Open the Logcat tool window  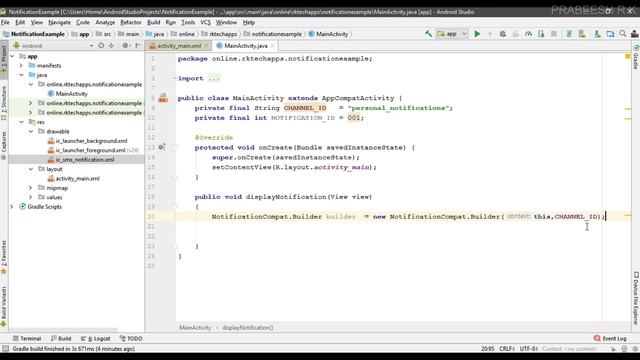[96, 338]
